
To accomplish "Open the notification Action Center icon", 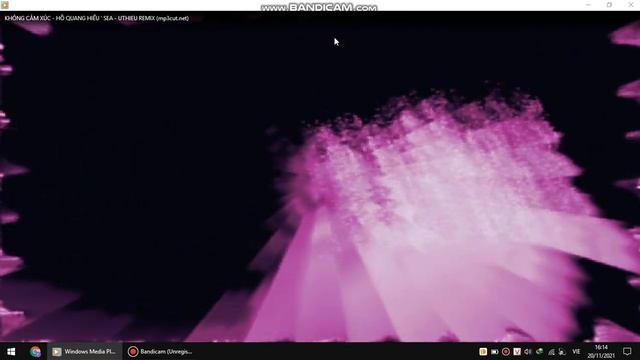I will [x=627, y=351].
